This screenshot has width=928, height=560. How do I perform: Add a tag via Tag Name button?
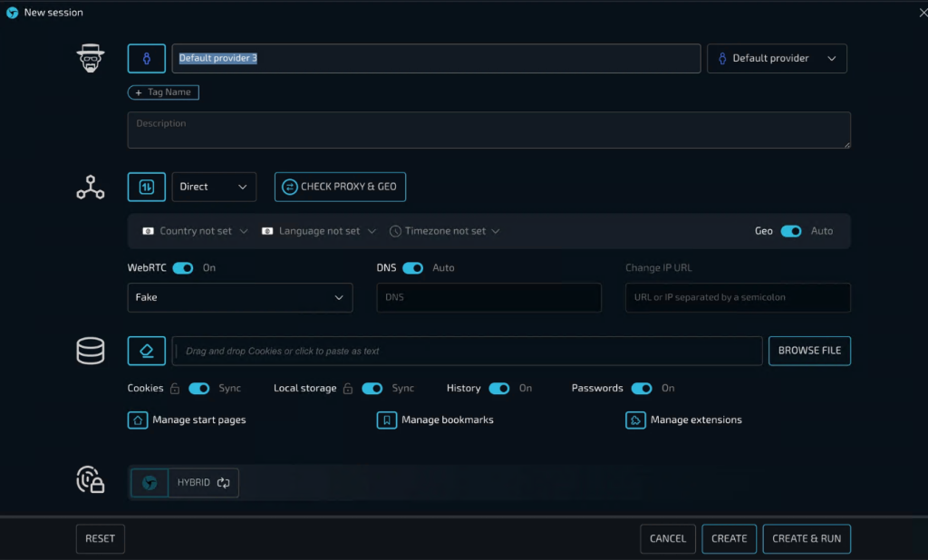163,92
